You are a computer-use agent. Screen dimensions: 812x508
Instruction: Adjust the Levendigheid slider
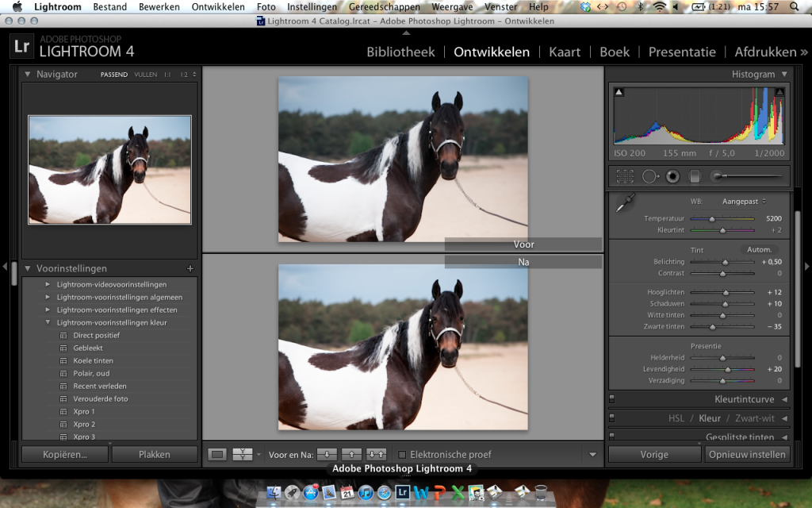pos(728,370)
